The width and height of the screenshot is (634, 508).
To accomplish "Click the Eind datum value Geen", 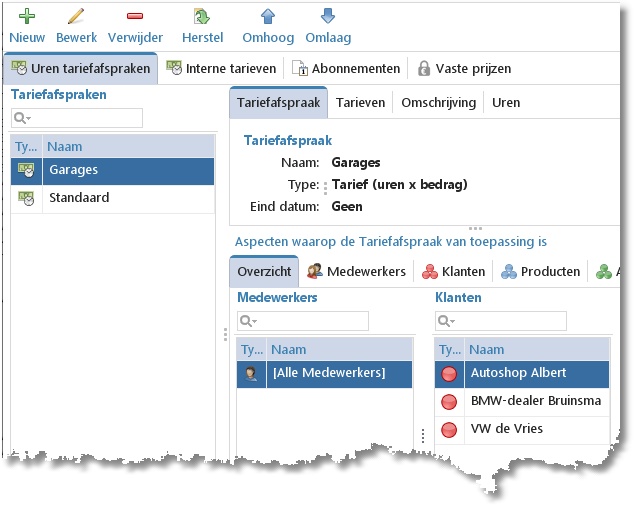I will pos(347,207).
